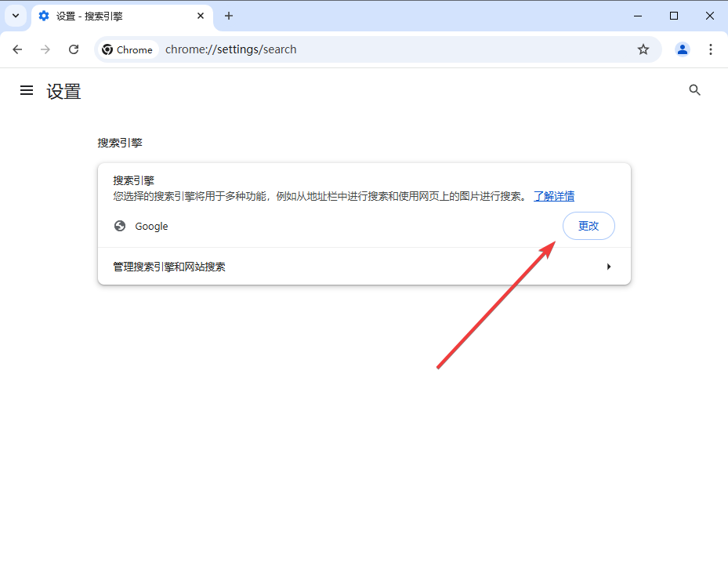Click the forward navigation arrow
This screenshot has height=574, width=728.
[45, 49]
